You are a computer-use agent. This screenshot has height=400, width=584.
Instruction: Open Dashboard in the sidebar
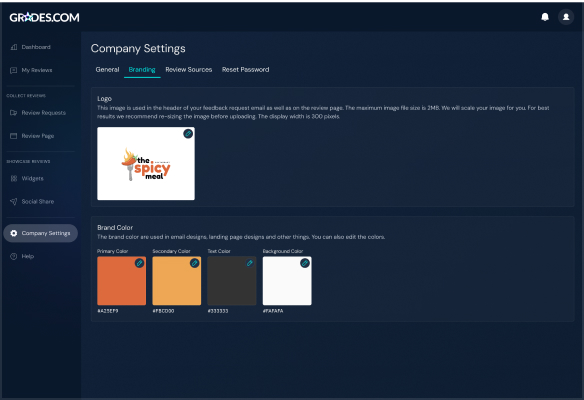pos(36,47)
